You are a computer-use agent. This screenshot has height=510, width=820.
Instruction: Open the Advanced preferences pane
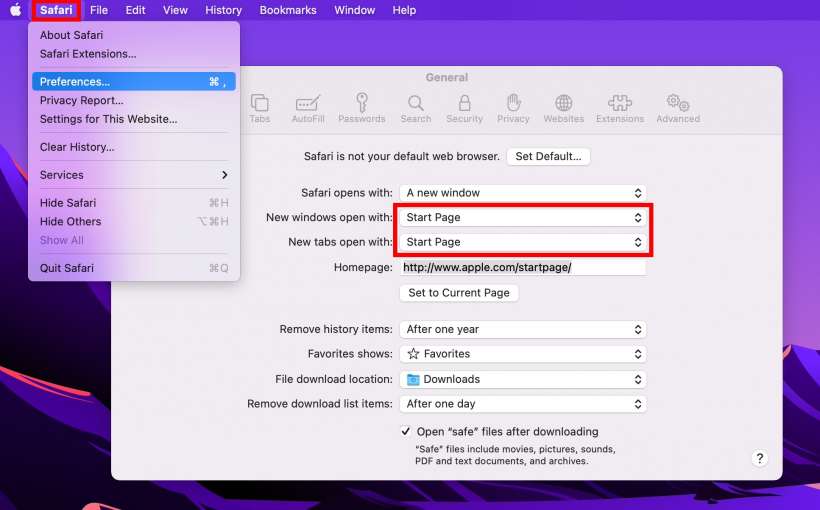point(678,109)
